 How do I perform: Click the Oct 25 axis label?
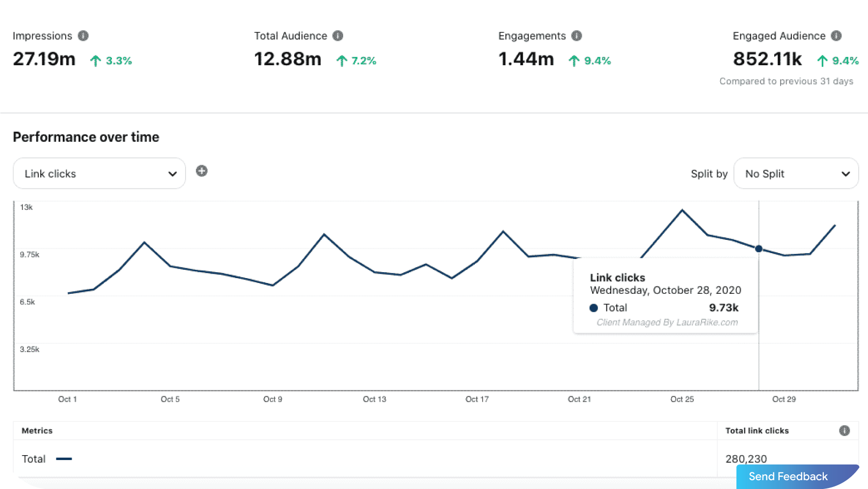[x=681, y=399]
